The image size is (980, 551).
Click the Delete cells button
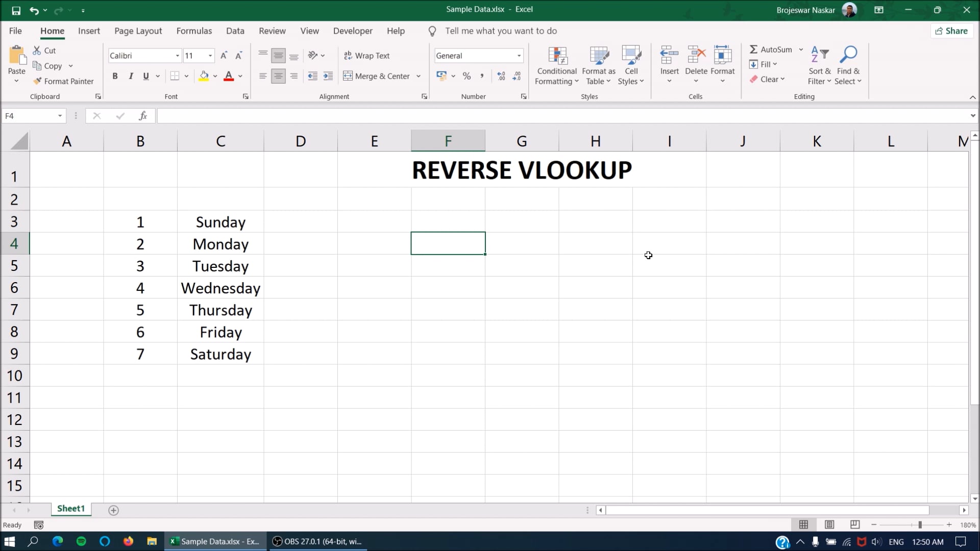[x=696, y=66]
